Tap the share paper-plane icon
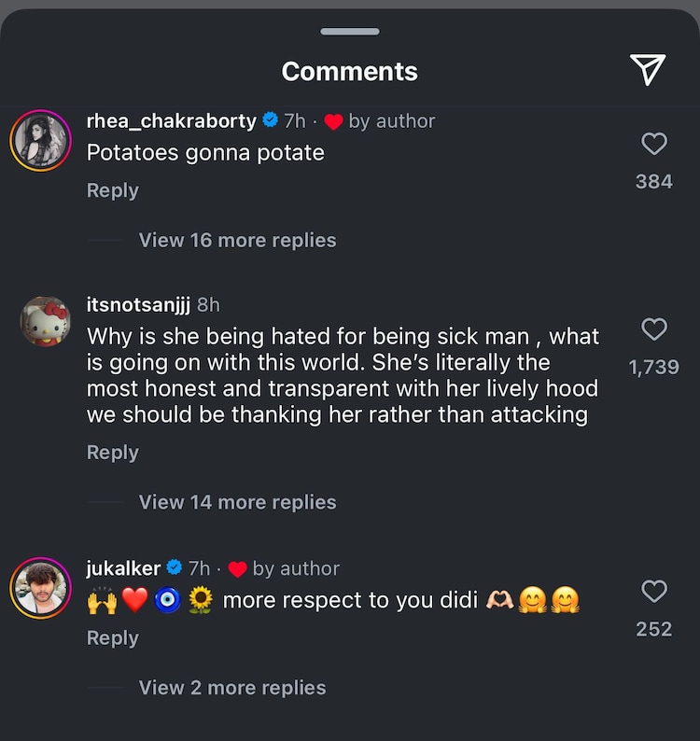Screen dimensions: 700x741 tap(647, 70)
